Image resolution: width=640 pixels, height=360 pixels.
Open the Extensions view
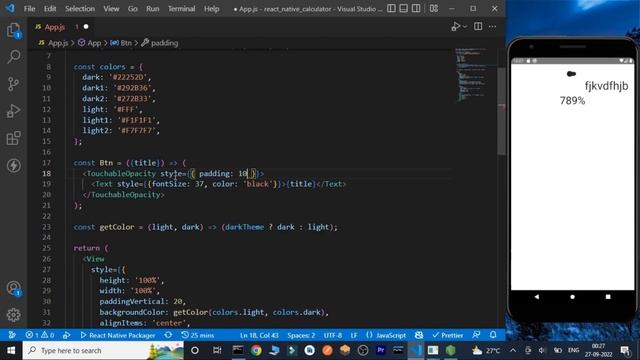pyautogui.click(x=13, y=138)
